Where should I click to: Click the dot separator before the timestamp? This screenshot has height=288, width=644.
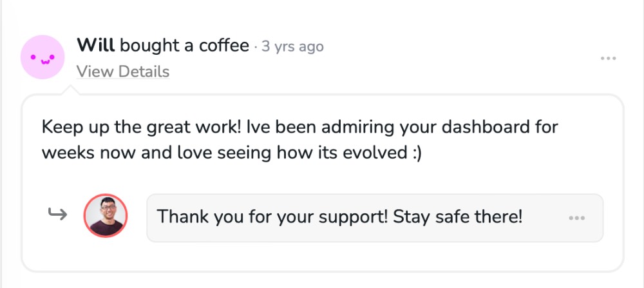click(x=256, y=47)
